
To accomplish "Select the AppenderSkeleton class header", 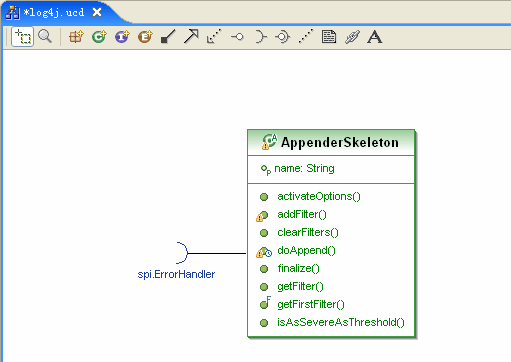I will coord(331,143).
